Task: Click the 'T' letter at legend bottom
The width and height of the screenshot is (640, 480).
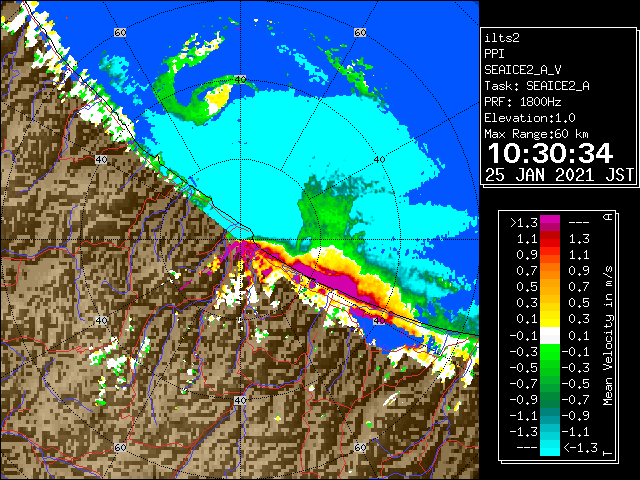Action: (x=608, y=453)
